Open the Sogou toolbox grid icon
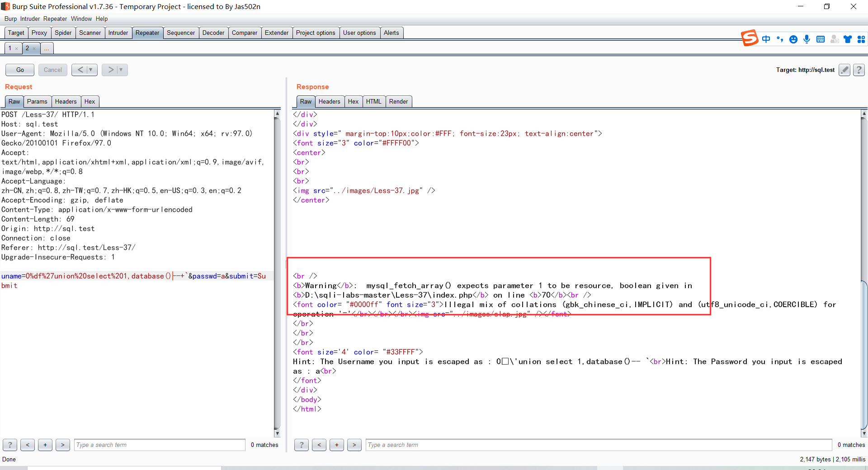This screenshot has height=470, width=868. tap(861, 39)
